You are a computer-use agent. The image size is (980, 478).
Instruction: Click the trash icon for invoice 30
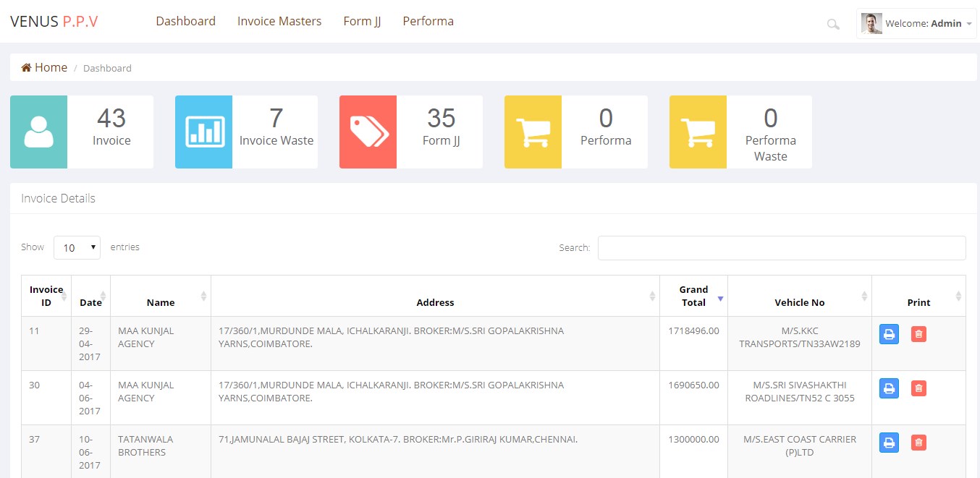[x=918, y=388]
